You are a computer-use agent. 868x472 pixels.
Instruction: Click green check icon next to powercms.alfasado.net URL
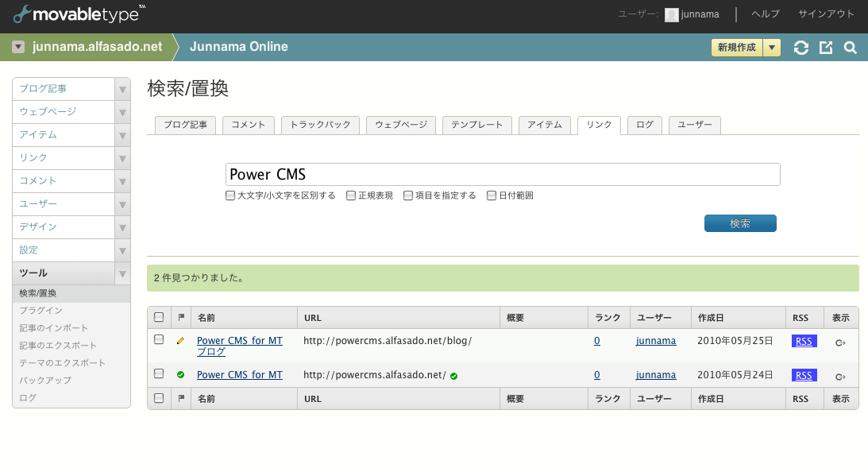tap(454, 376)
